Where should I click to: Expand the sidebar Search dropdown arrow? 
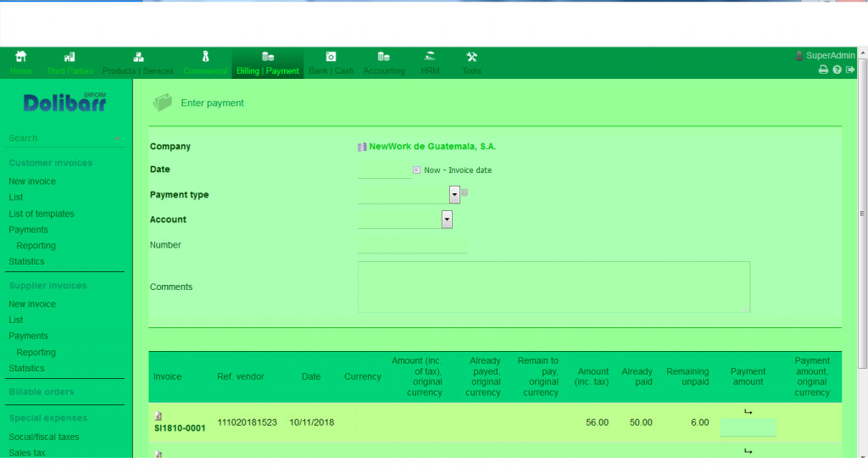point(118,138)
